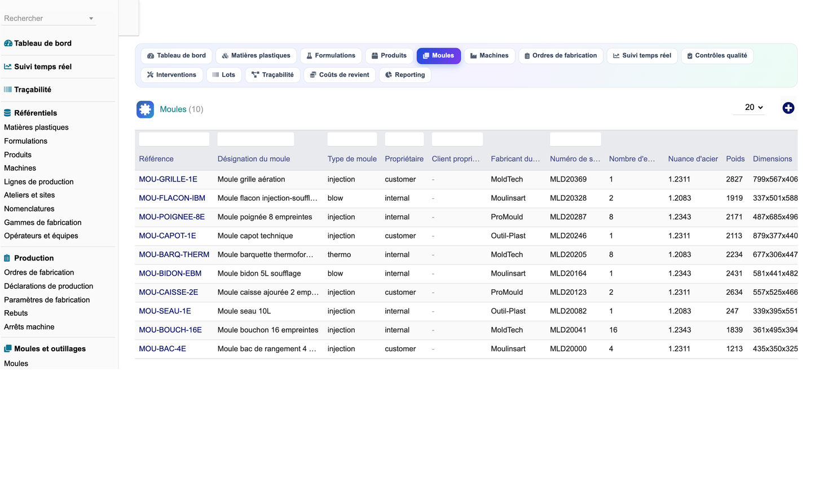Screen dimensions: 815x504
Task: Open Lignes de production sidebar link
Action: 38,182
